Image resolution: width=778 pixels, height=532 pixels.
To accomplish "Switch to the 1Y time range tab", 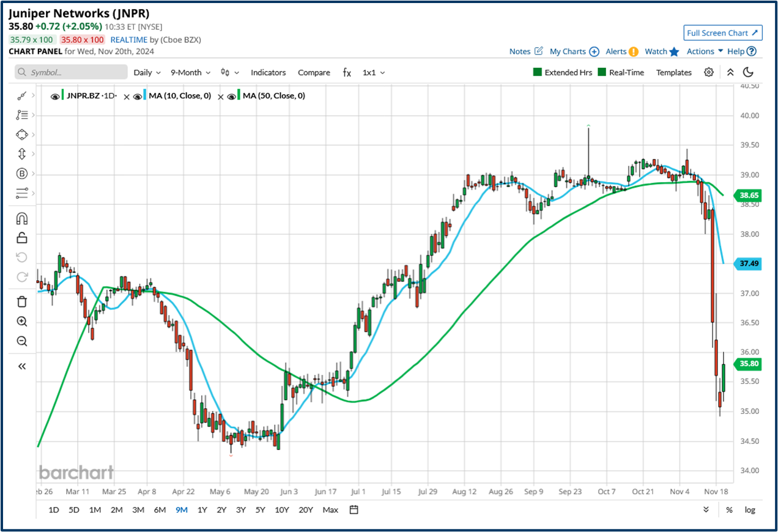I will tap(202, 509).
